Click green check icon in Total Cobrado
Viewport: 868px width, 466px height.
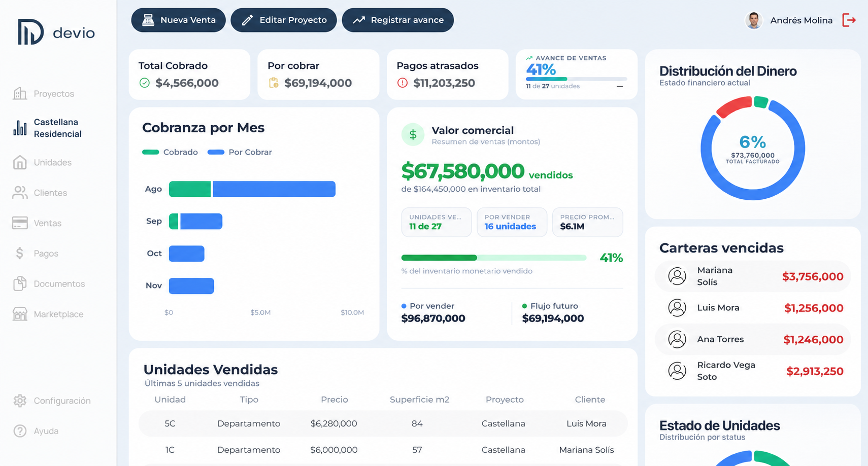(145, 83)
